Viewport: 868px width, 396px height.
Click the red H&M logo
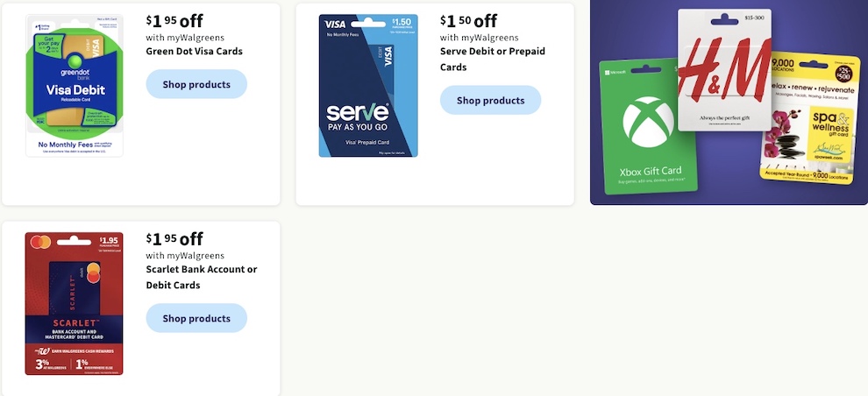[x=724, y=68]
